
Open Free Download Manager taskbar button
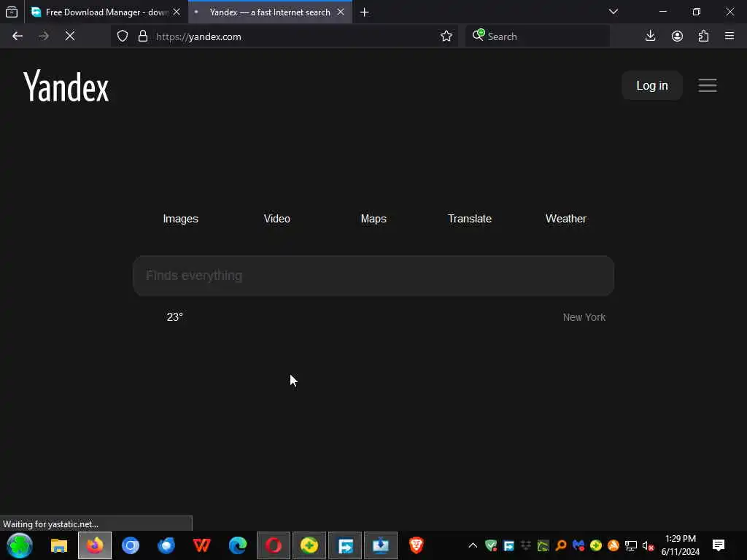click(x=345, y=545)
